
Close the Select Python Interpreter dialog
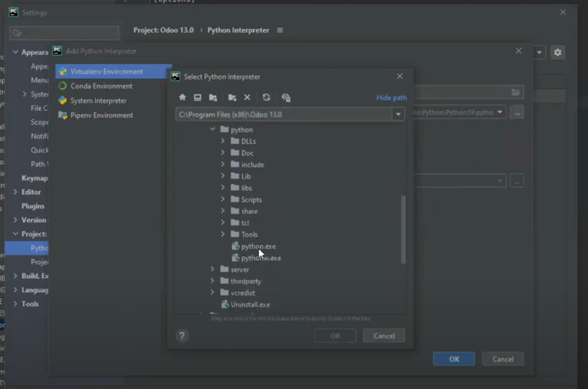pos(400,76)
